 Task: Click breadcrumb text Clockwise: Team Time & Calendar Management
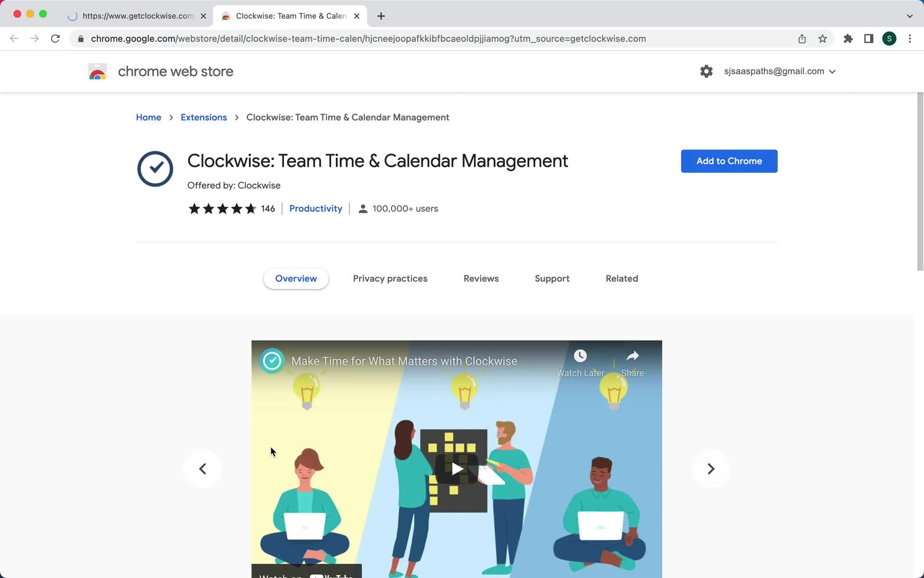pos(347,118)
